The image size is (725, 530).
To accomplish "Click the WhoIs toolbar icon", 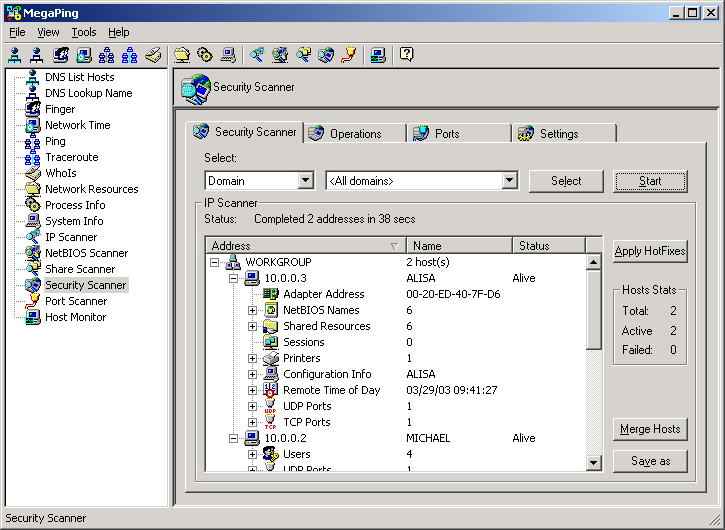I will click(x=153, y=55).
